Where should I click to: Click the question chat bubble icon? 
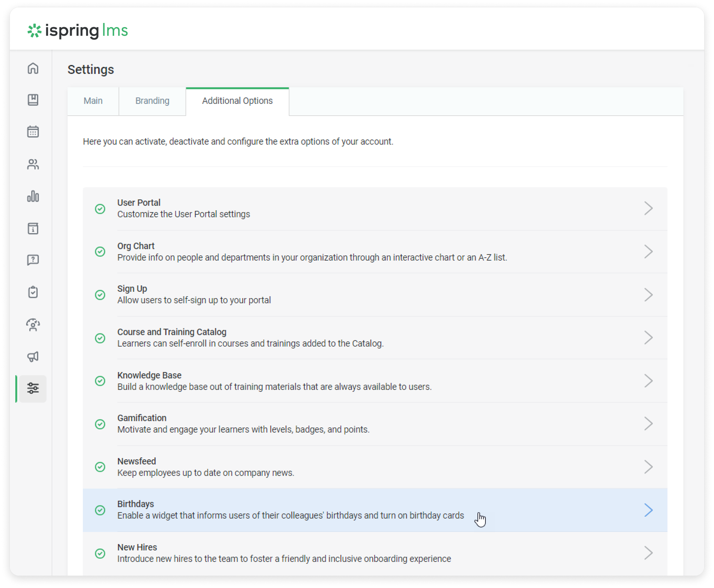point(33,260)
